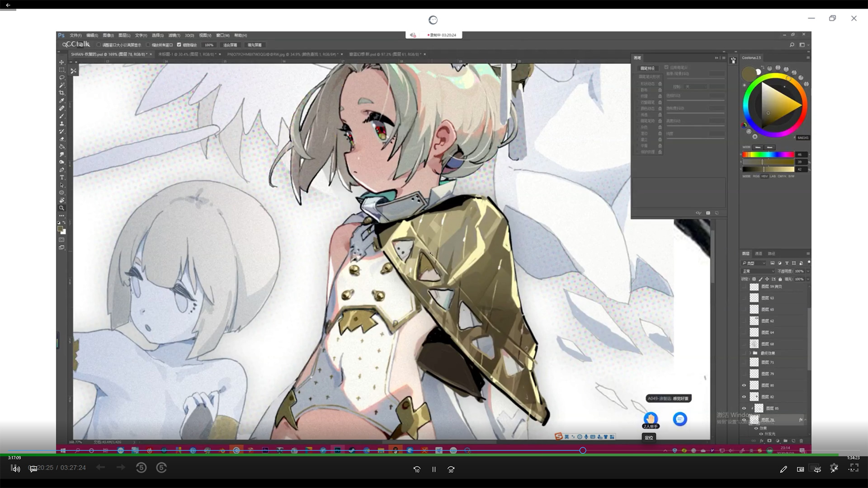This screenshot has width=868, height=488.
Task: Click the Coolorus hue slider bar
Action: click(768, 155)
